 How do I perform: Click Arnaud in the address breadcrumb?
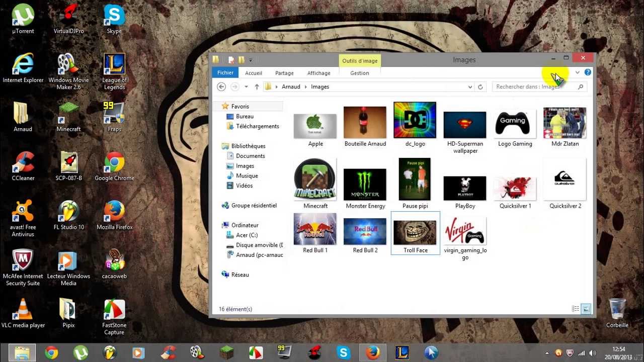(x=291, y=87)
